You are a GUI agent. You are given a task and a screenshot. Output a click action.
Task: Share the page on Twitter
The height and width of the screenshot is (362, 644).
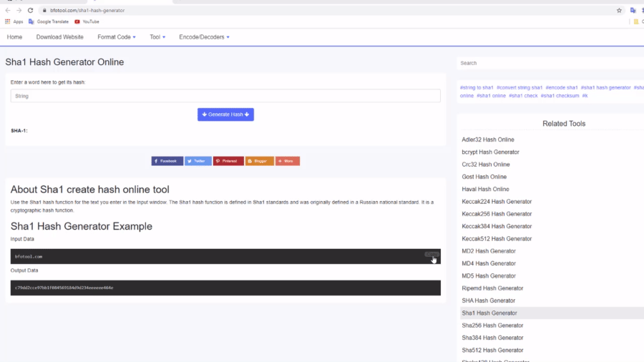pos(198,161)
